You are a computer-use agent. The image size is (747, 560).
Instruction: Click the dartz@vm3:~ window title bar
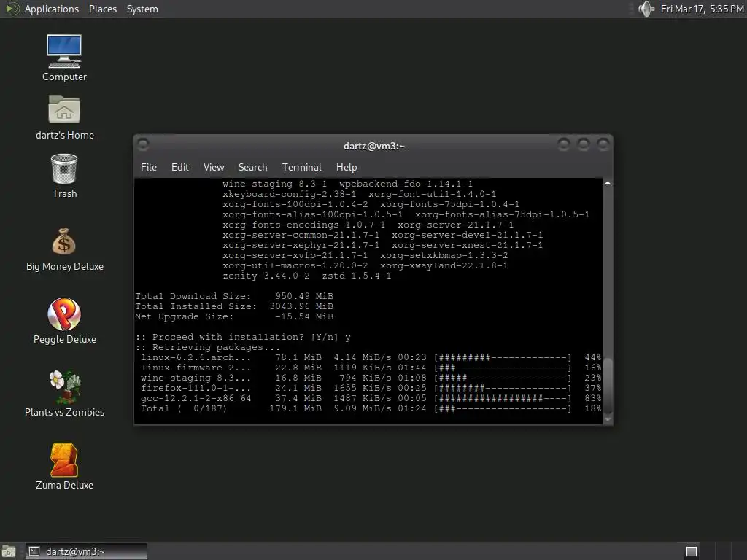(x=374, y=146)
